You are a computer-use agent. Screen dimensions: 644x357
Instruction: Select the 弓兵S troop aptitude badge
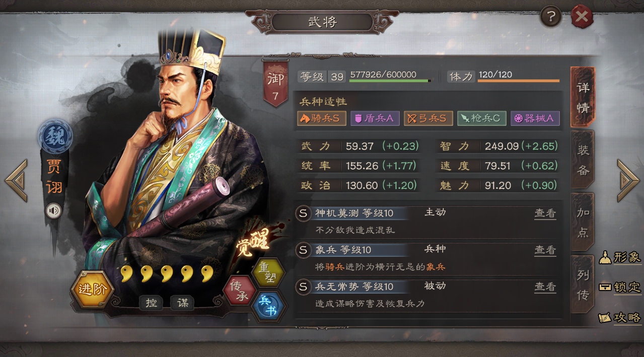click(428, 118)
